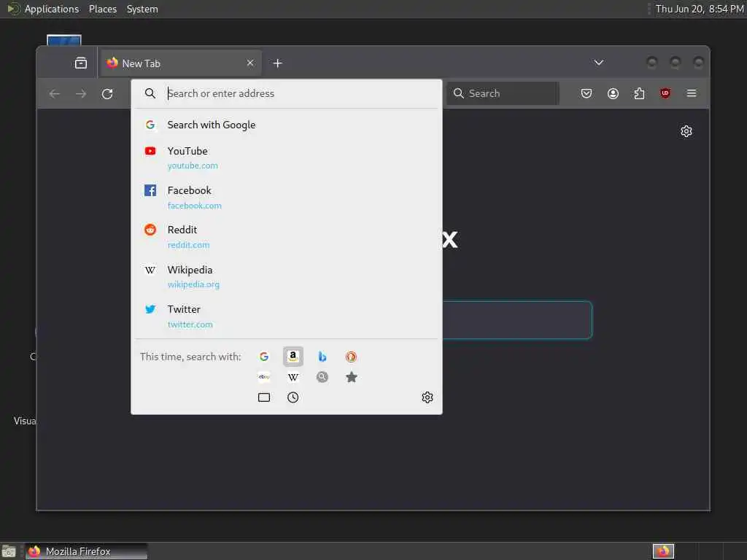Click youtube.com link text
Viewport: 747px width, 560px height.
pos(193,166)
